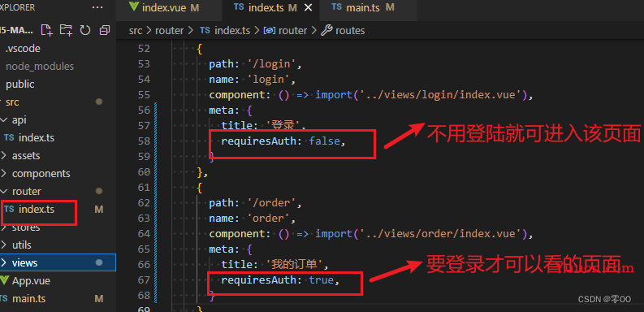
Task: Click meta: { on line 56
Action: (231, 110)
